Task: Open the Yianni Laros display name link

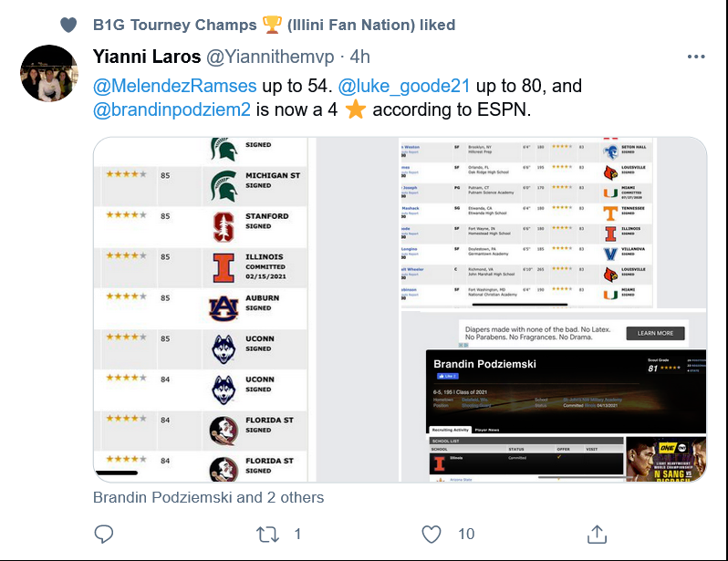Action: point(146,57)
